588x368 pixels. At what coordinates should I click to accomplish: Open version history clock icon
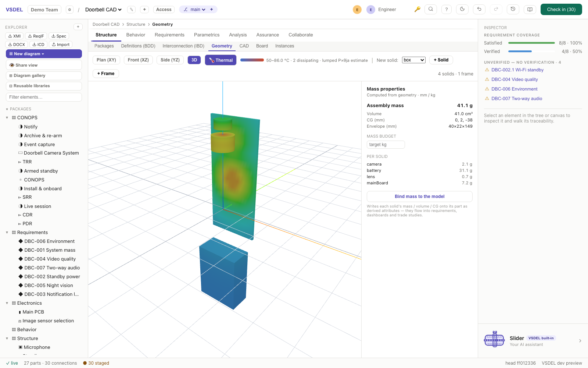(513, 9)
